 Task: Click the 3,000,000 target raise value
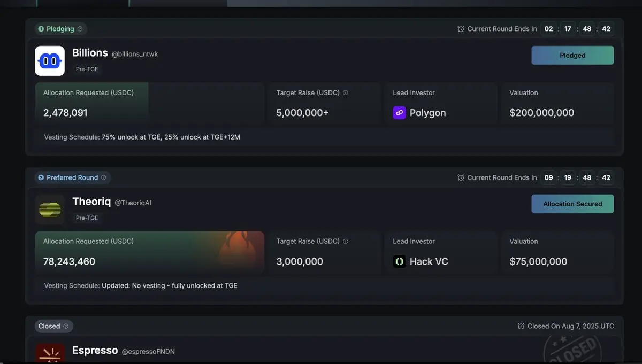[x=300, y=261]
